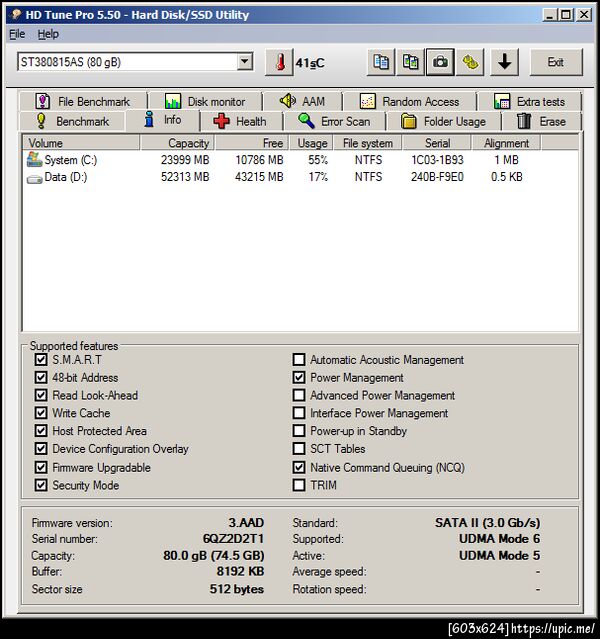
Task: Select the System (C:) volume icon
Action: click(34, 159)
